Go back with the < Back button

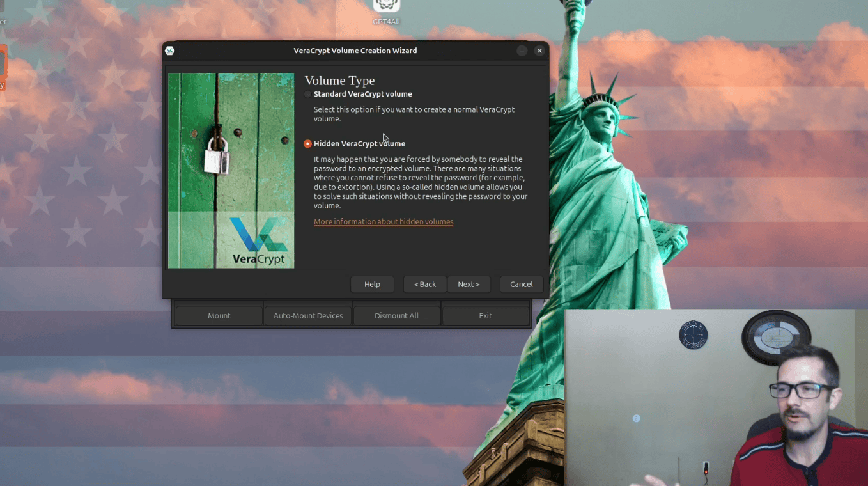click(424, 285)
